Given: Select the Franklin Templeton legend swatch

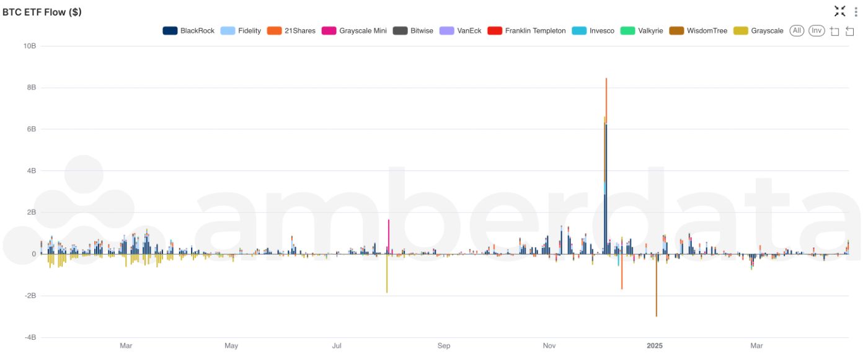Looking at the screenshot, I should click(495, 30).
